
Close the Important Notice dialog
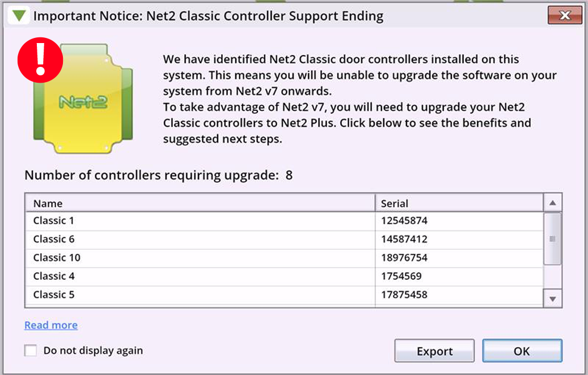(x=565, y=15)
